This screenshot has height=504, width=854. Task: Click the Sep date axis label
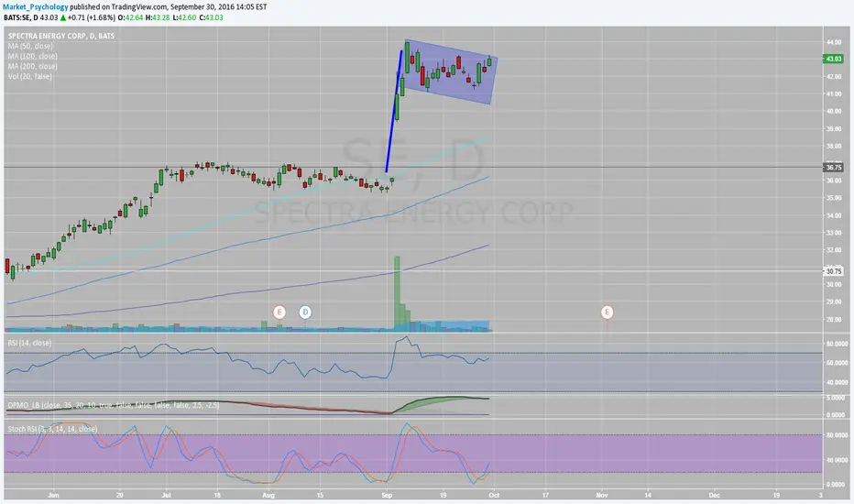pos(387,495)
